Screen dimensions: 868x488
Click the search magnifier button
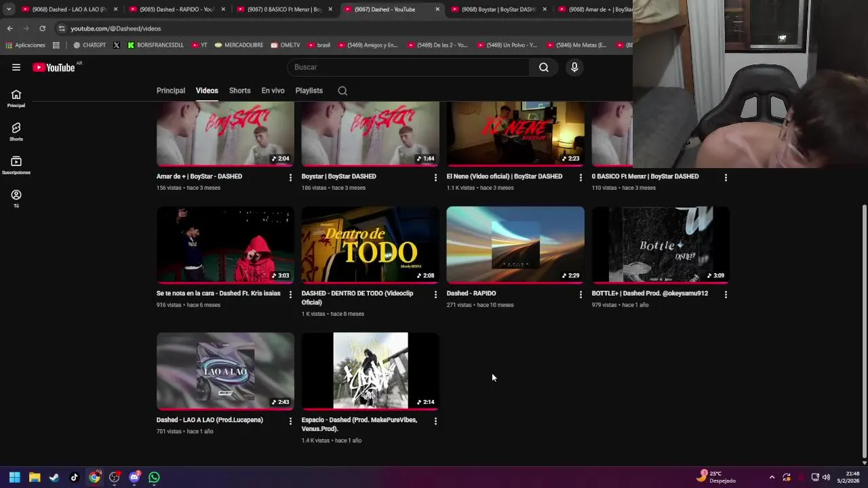coord(544,67)
